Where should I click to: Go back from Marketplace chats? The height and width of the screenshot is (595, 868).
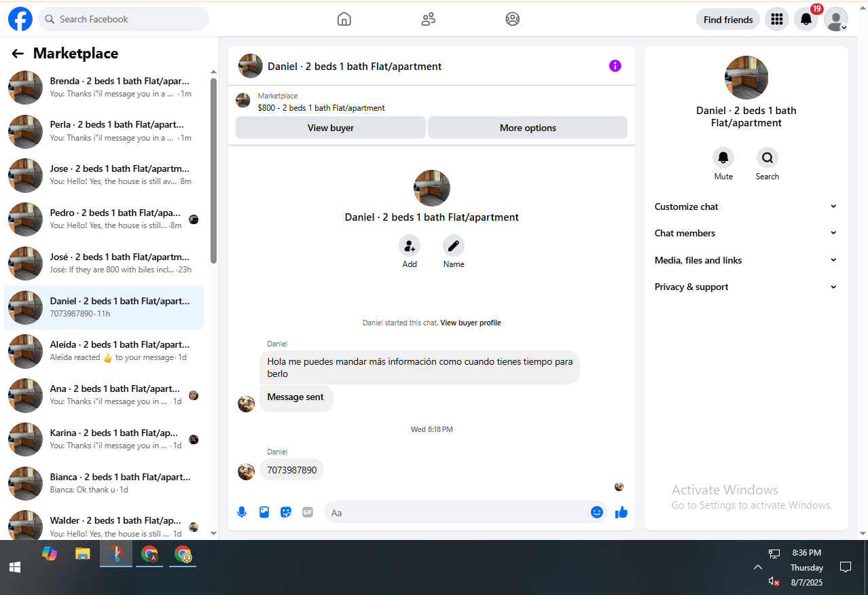tap(18, 54)
